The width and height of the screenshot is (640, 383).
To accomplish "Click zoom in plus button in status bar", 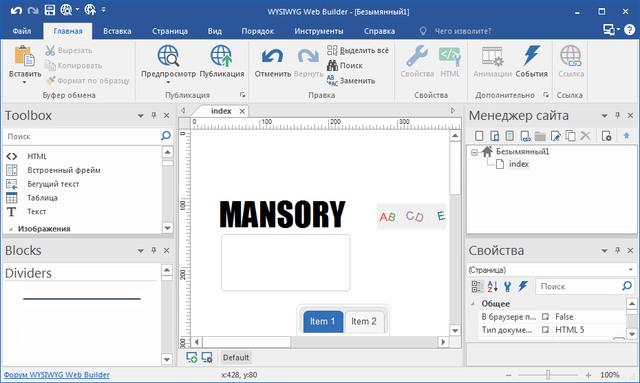I will (588, 374).
